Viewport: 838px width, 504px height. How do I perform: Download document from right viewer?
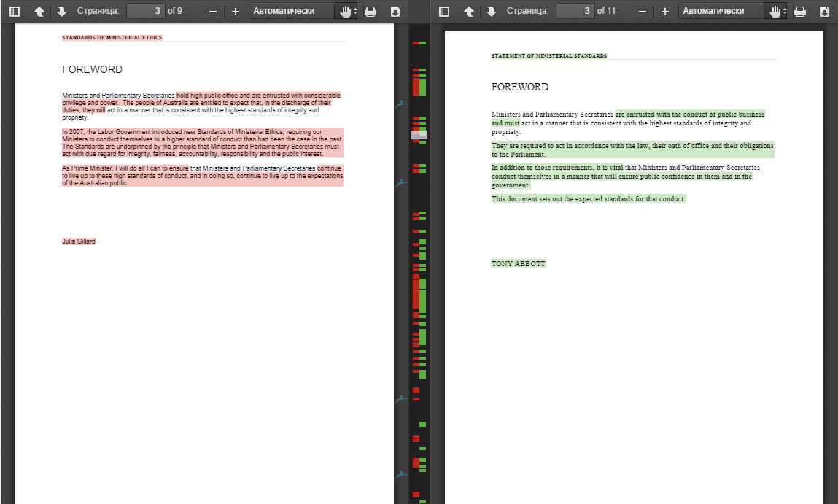pyautogui.click(x=825, y=11)
